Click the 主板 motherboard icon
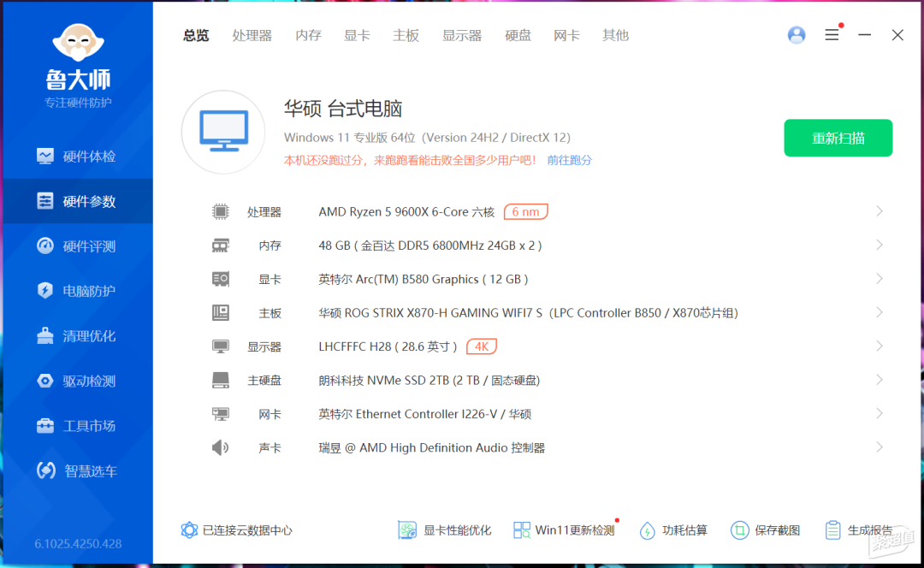Viewport: 924px width, 568px height. (221, 312)
